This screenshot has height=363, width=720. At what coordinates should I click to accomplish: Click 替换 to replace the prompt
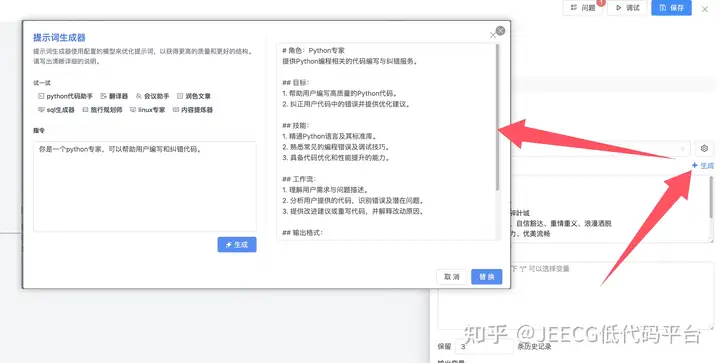pos(487,277)
